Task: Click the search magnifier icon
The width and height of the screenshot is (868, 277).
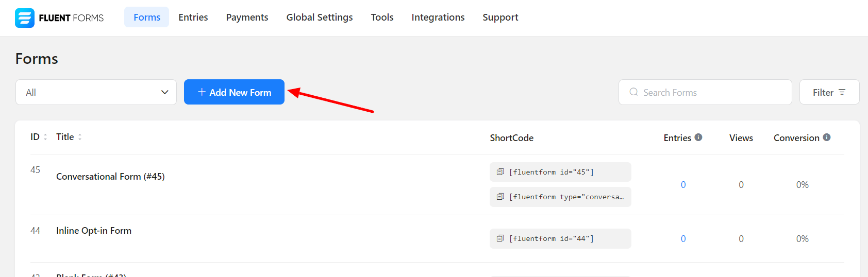Action: tap(633, 92)
